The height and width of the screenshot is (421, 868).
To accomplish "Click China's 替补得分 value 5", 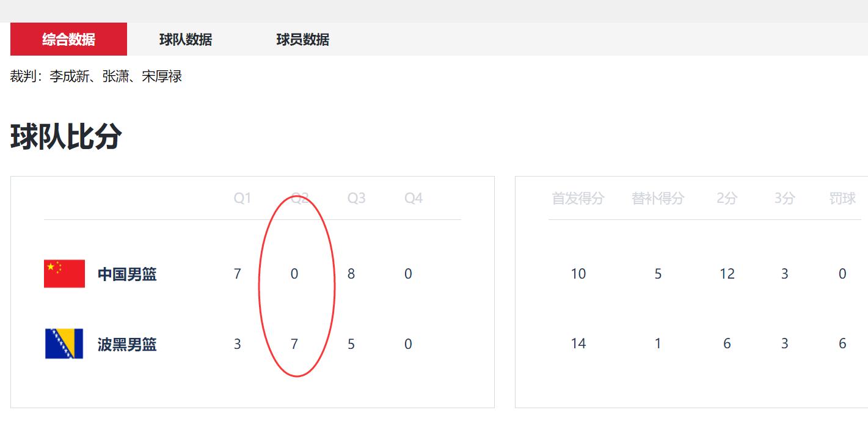I will (x=658, y=274).
